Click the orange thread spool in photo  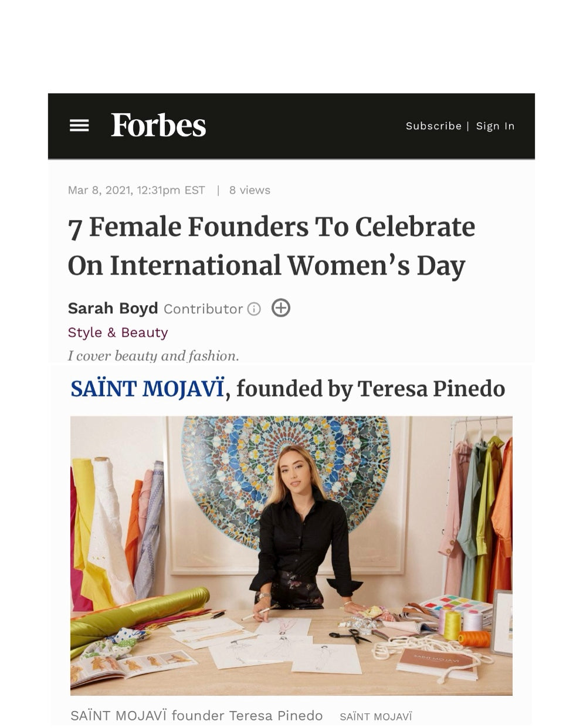[x=473, y=639]
